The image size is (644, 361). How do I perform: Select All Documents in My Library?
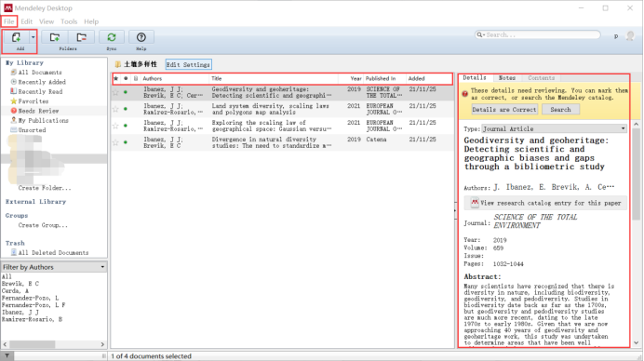pyautogui.click(x=40, y=73)
